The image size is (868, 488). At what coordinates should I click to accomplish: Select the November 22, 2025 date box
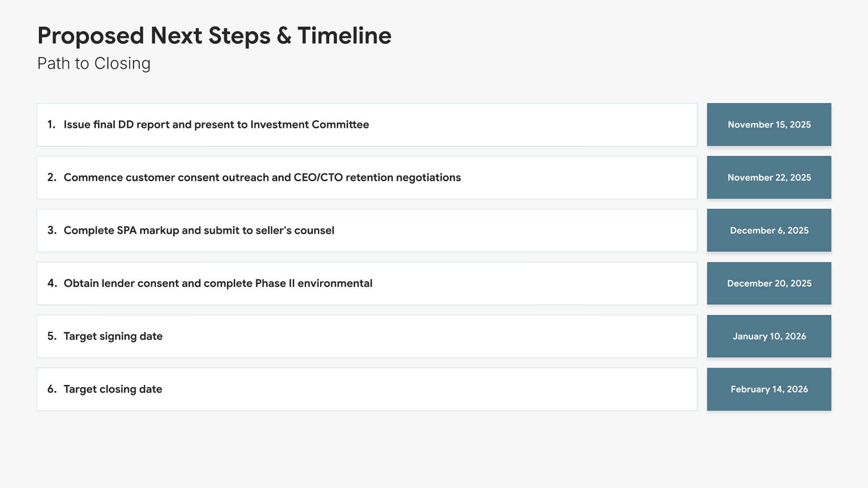(x=769, y=178)
